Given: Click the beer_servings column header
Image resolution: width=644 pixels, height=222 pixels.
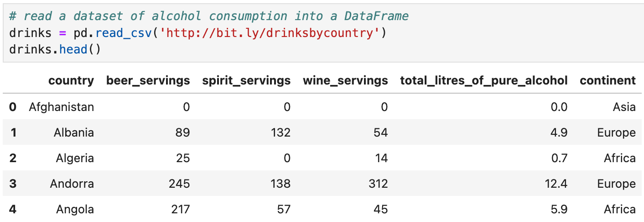Looking at the screenshot, I should coord(148,81).
